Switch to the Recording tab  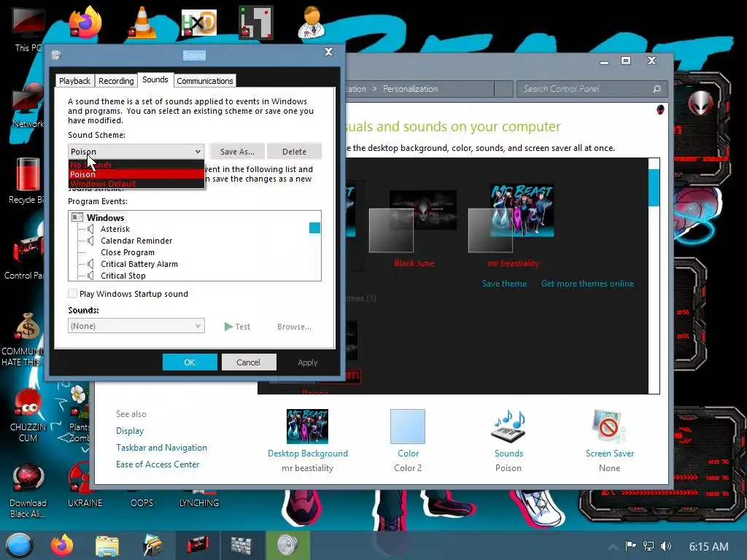pyautogui.click(x=116, y=81)
